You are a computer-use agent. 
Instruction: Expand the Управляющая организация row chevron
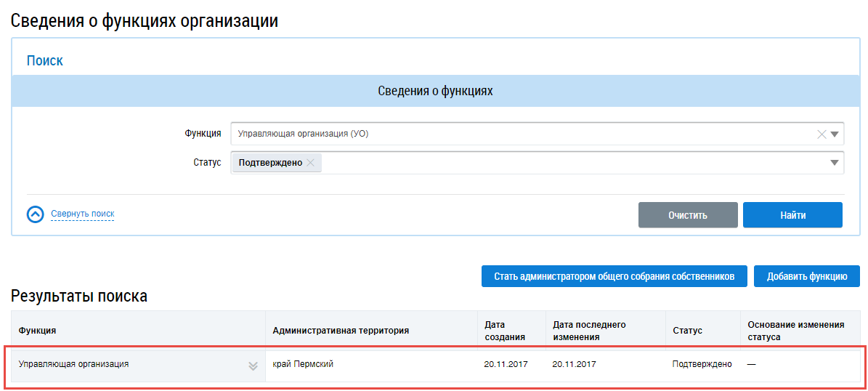(253, 366)
